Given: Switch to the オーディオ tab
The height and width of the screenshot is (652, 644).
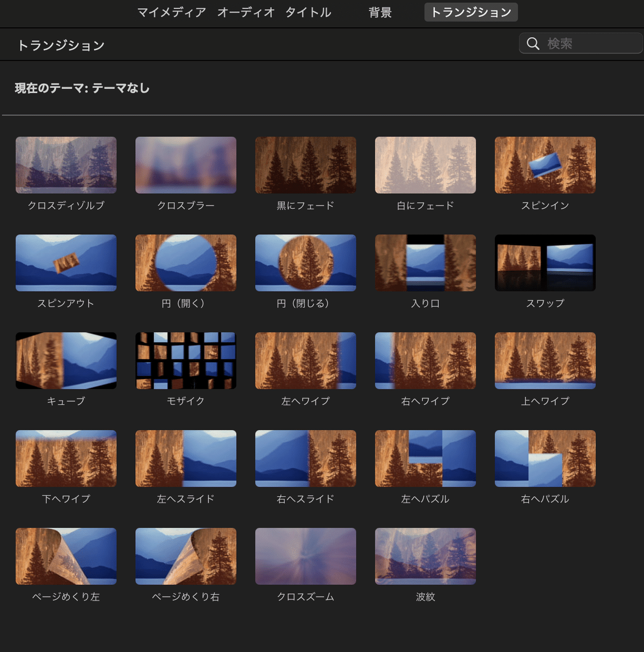Looking at the screenshot, I should (246, 12).
